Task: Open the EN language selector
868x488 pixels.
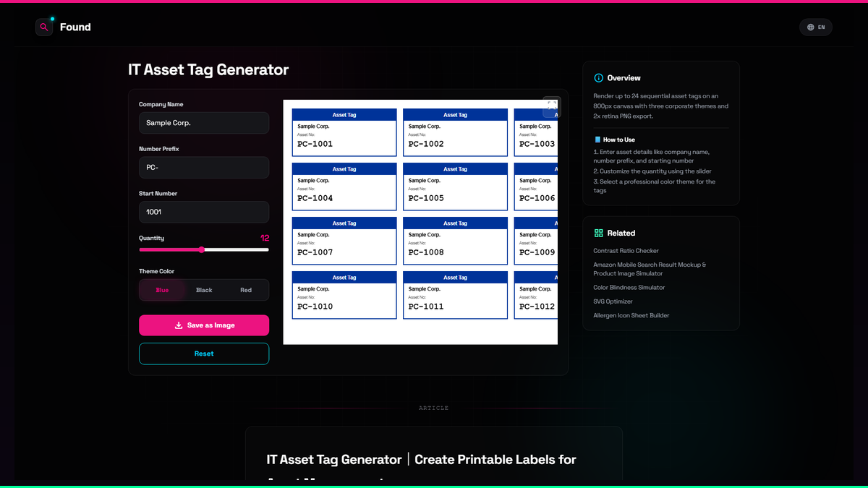Action: (816, 27)
